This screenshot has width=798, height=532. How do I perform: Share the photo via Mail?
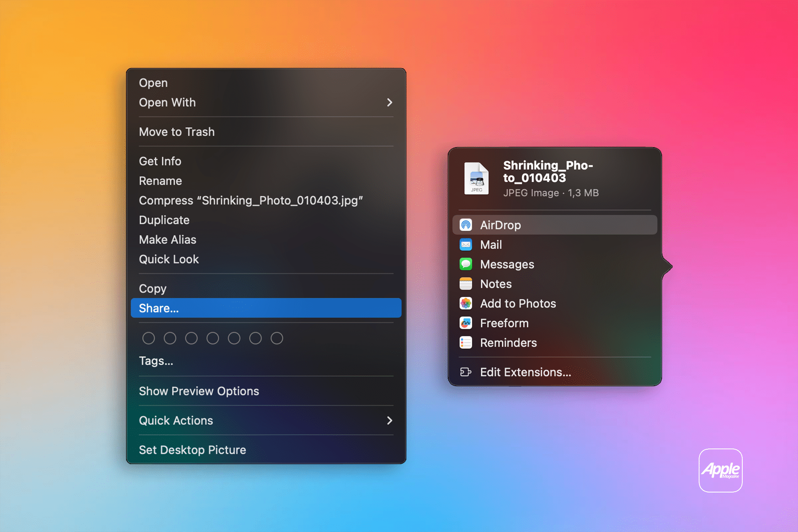tap(555, 244)
